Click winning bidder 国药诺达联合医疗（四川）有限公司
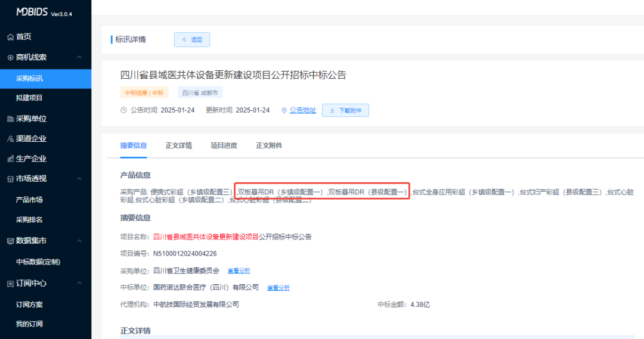644x339 pixels. (x=206, y=287)
